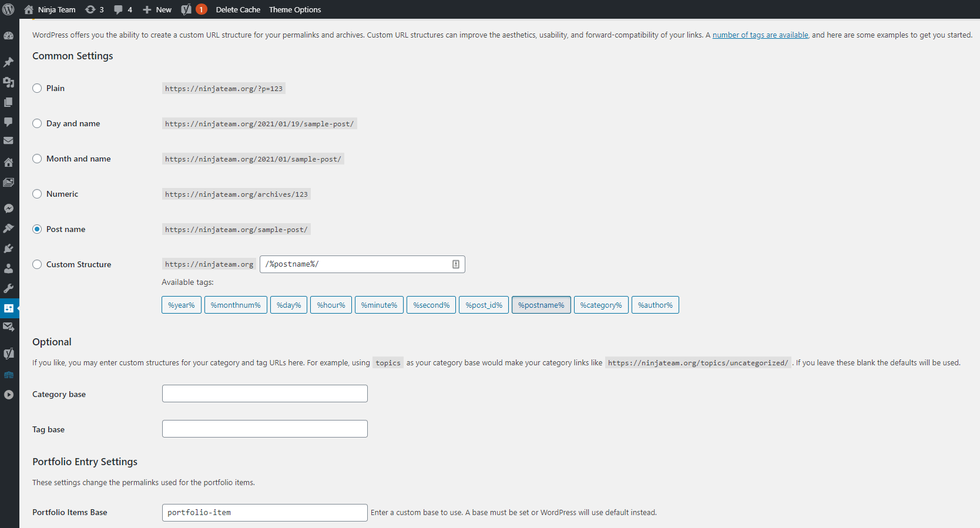The image size is (980, 528).
Task: Select the Day and name permalink option
Action: click(x=37, y=123)
